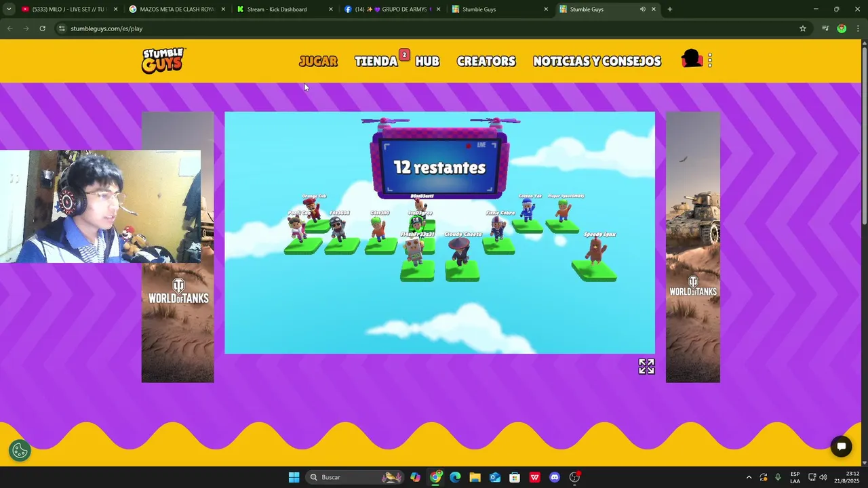
Task: Switch to GRUPO DE ARMYS Facebook tab
Action: 391,9
